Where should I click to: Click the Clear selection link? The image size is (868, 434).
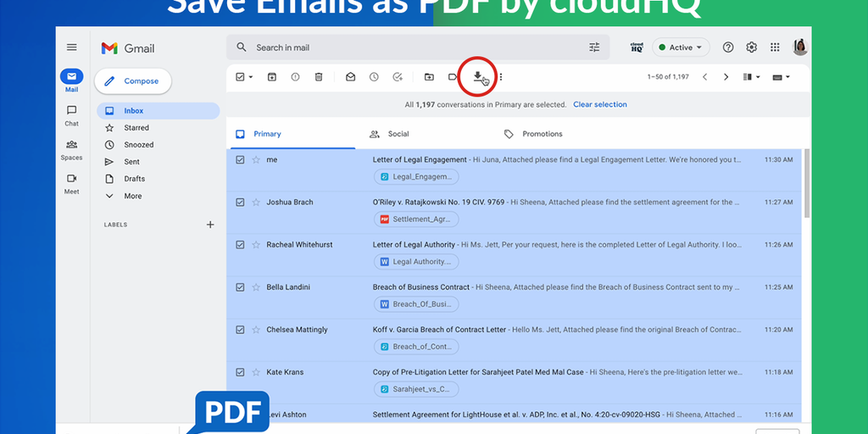(600, 105)
